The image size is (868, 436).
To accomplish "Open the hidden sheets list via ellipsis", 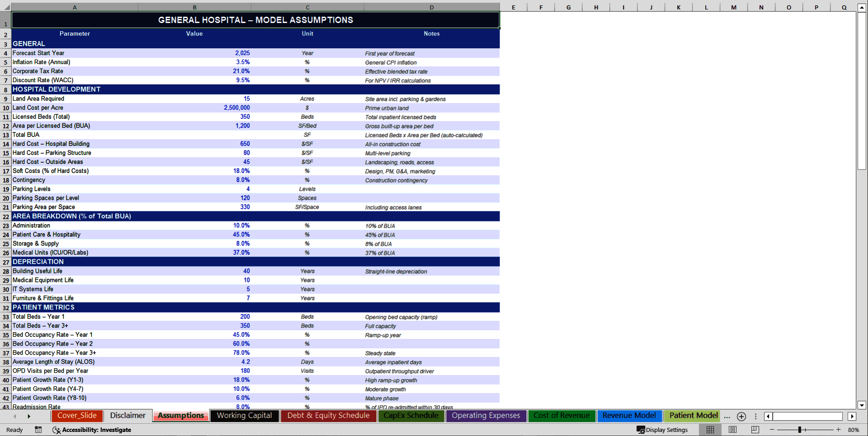I will [727, 417].
